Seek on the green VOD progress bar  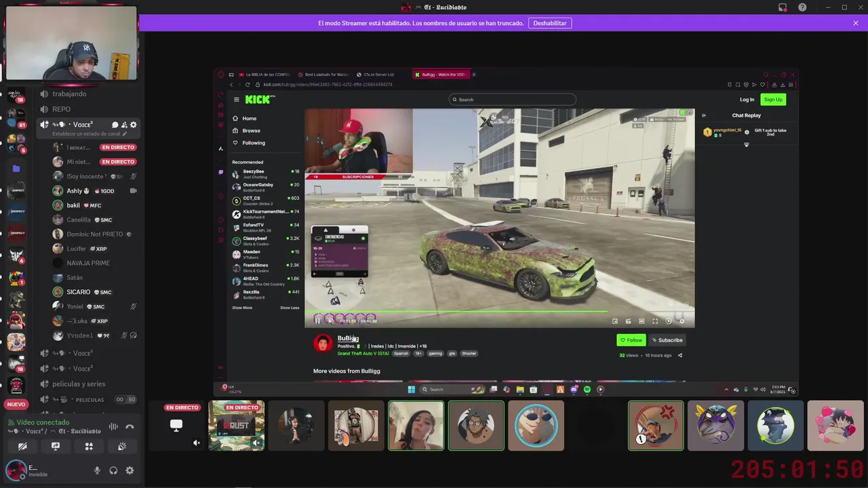point(500,312)
